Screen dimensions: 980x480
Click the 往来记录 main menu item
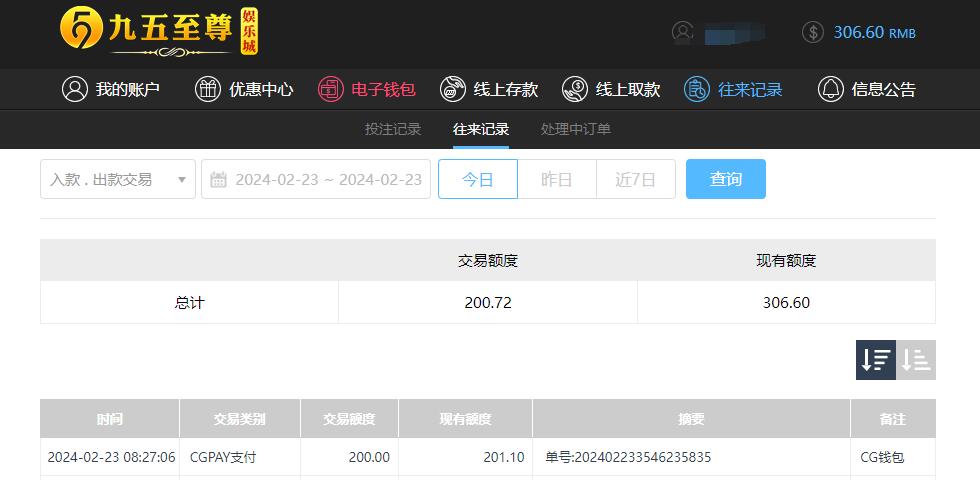click(732, 89)
